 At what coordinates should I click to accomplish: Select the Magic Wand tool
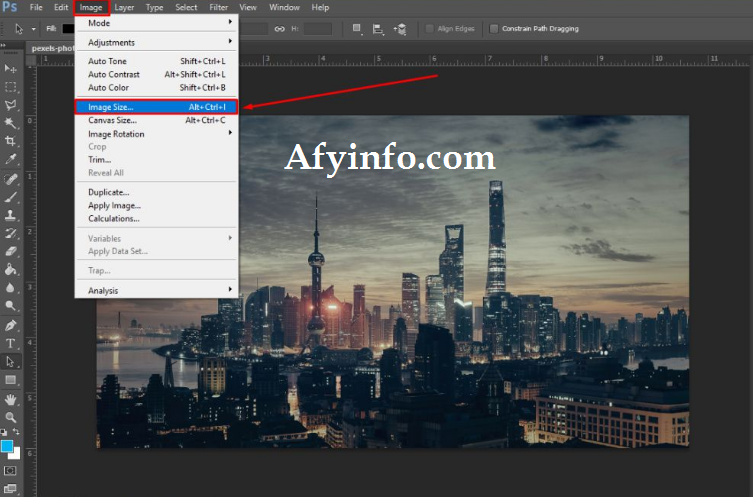tap(11, 123)
